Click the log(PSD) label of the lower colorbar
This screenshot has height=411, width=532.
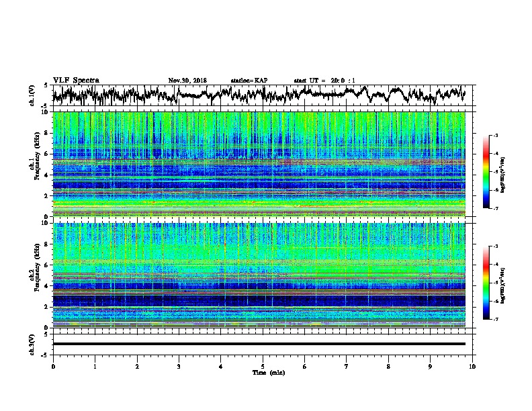pos(502,286)
